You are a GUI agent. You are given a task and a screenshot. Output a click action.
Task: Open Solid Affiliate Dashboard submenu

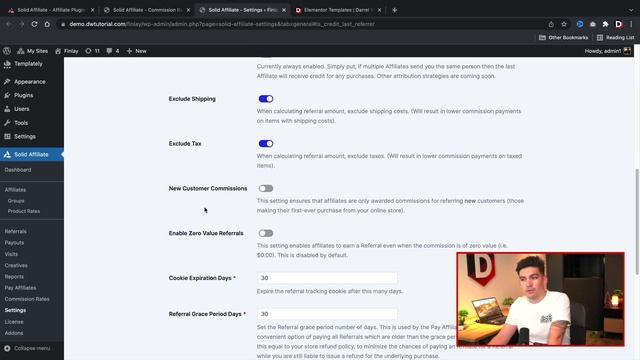tap(18, 170)
